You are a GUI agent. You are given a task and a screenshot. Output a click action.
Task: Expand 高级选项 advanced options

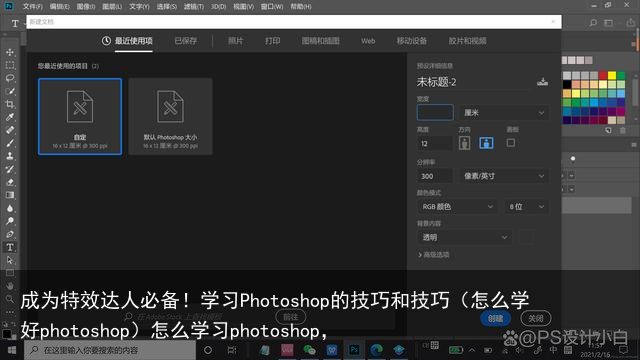(x=433, y=255)
